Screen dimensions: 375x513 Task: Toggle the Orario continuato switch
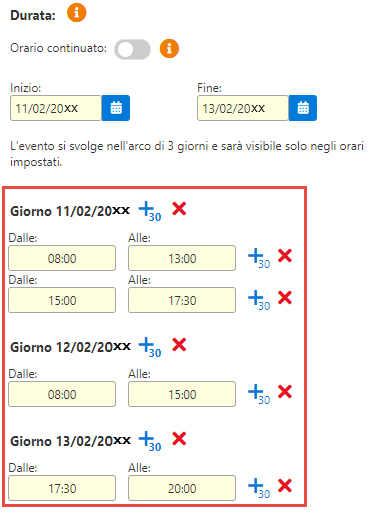(132, 49)
